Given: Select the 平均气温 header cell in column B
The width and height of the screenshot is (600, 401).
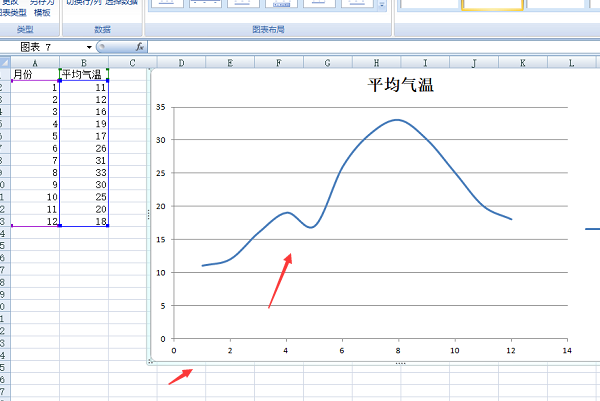Looking at the screenshot, I should pos(84,74).
